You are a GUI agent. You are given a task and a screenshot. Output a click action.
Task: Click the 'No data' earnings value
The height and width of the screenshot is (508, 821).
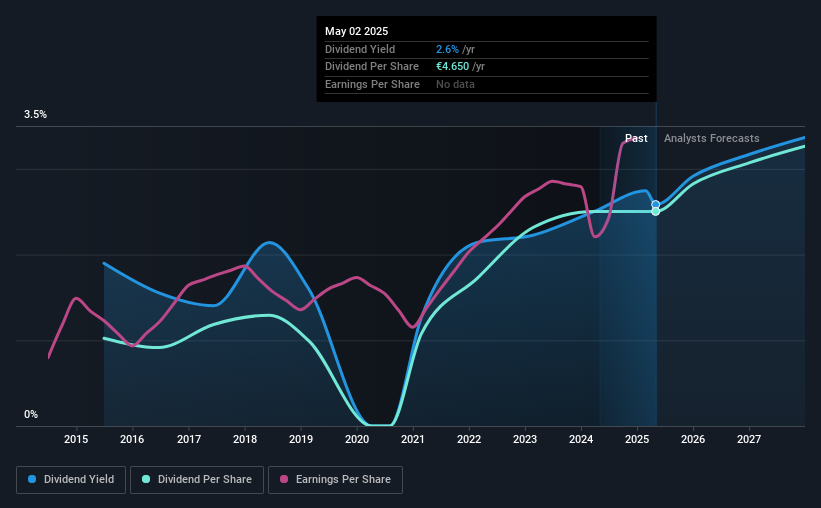coord(456,84)
